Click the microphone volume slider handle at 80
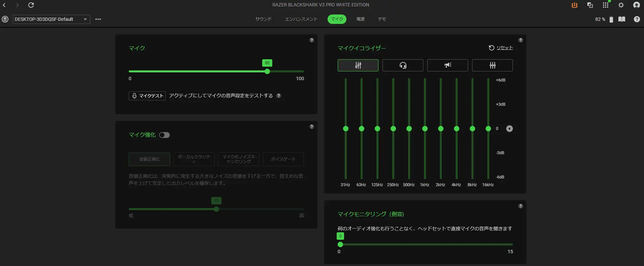Image resolution: width=644 pixels, height=266 pixels. click(x=267, y=71)
